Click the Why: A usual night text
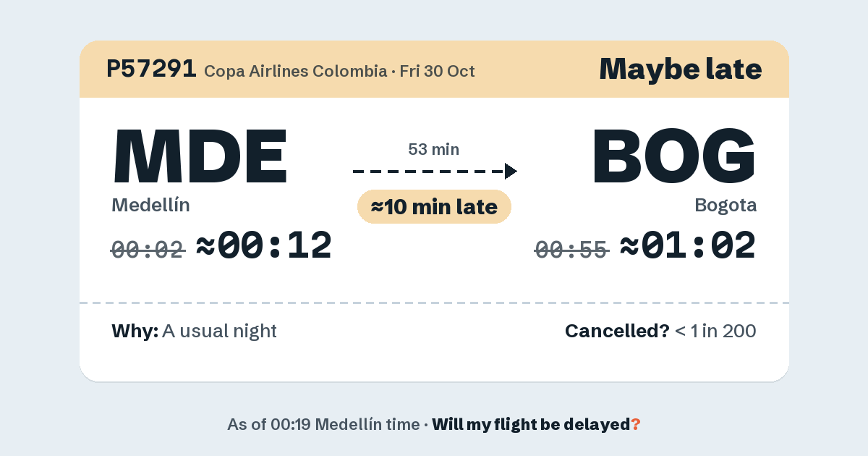868x456 pixels. tap(194, 332)
